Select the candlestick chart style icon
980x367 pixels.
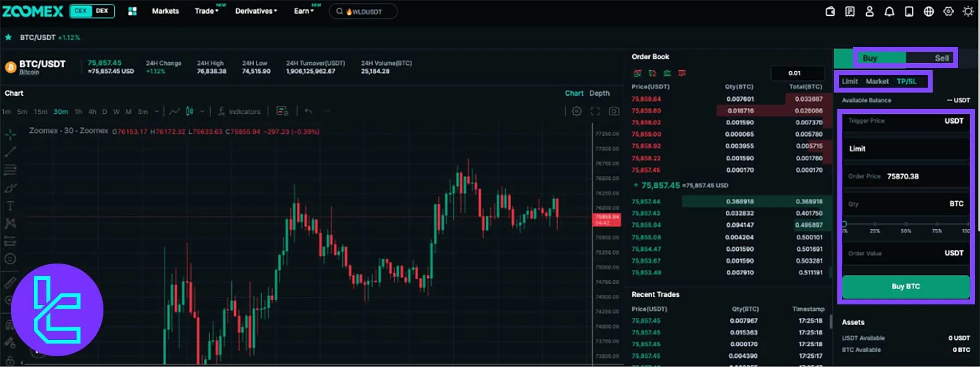click(189, 111)
